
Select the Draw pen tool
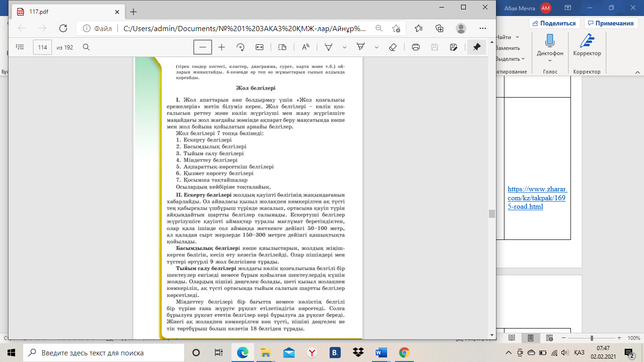[x=329, y=47]
